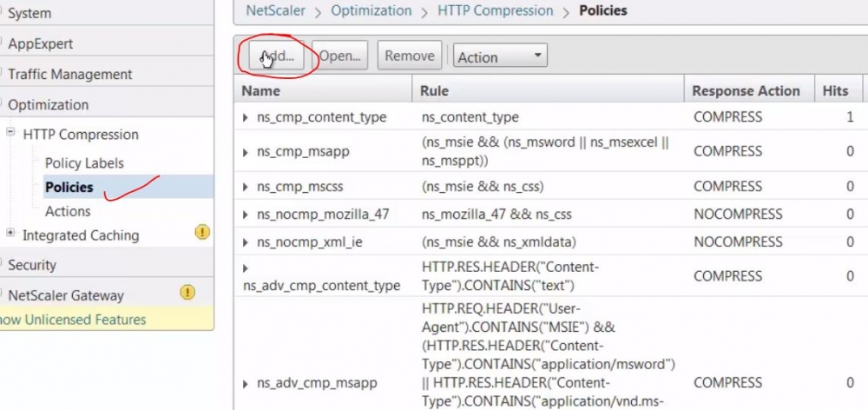Click the Add... button
This screenshot has width=868, height=410.
tap(276, 56)
